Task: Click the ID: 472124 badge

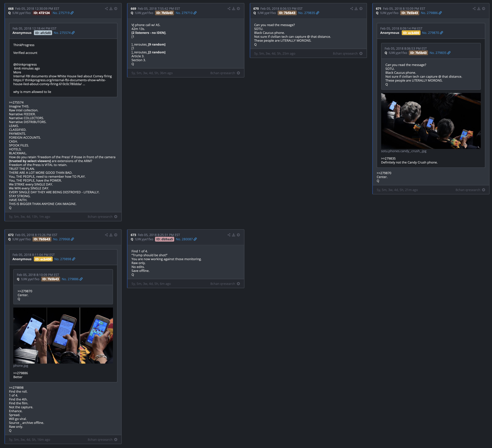Action: tap(42, 13)
